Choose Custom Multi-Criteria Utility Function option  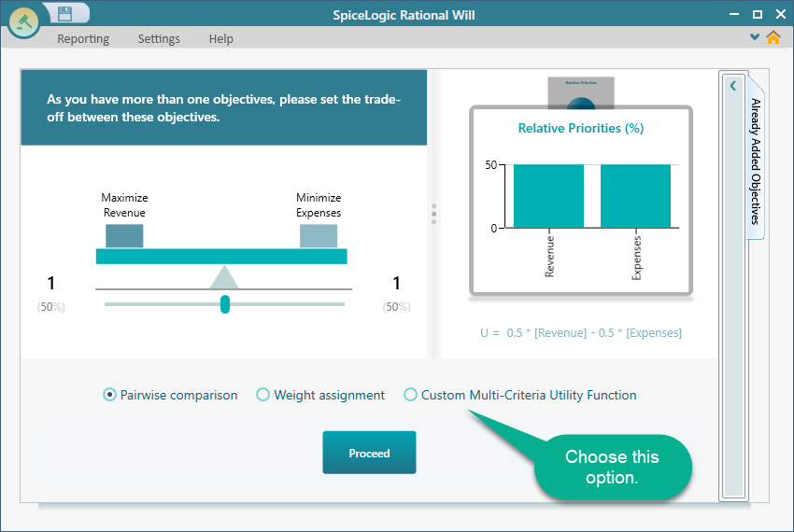411,395
